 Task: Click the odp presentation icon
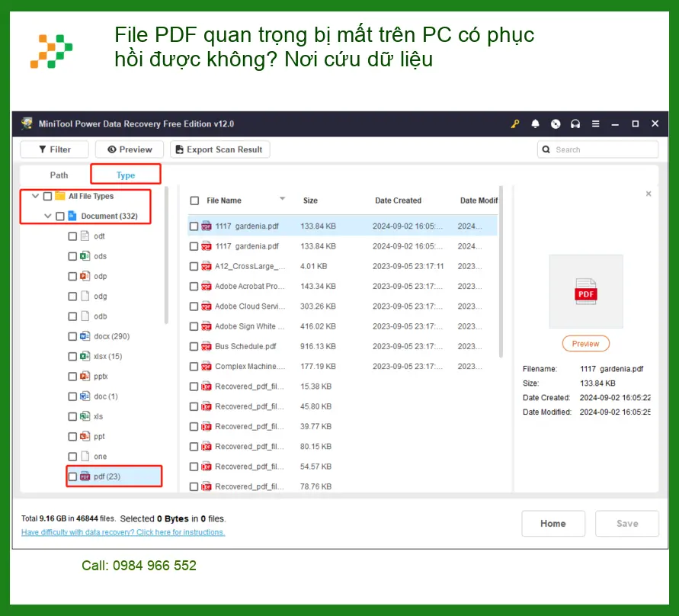[x=85, y=276]
